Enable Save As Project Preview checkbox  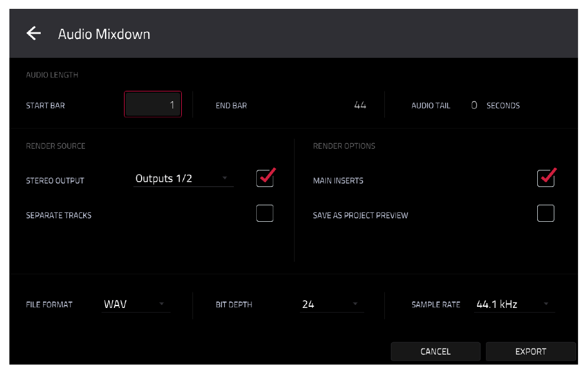(545, 213)
